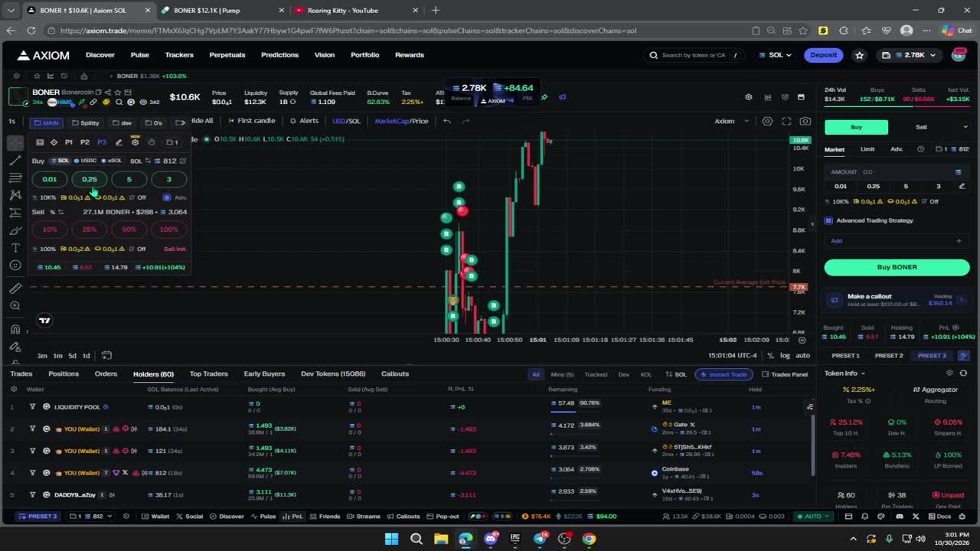Switch to the Top Traders tab
The image size is (980, 551).
[x=209, y=374]
